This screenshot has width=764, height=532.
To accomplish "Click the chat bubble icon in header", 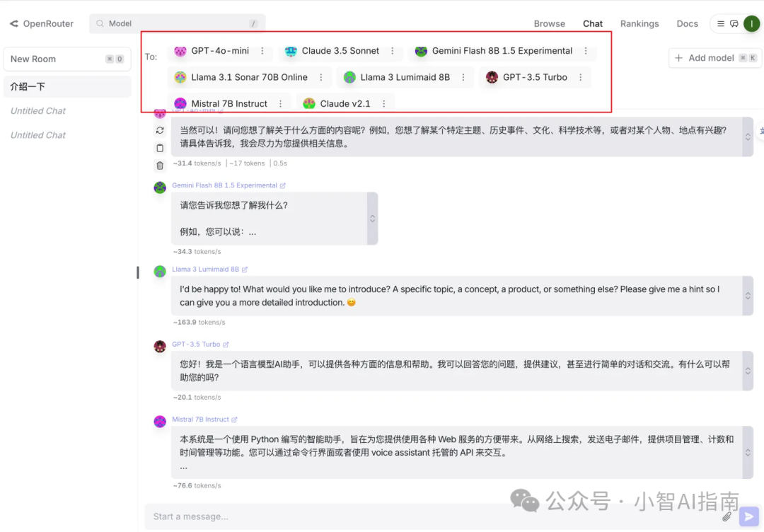I will click(734, 23).
